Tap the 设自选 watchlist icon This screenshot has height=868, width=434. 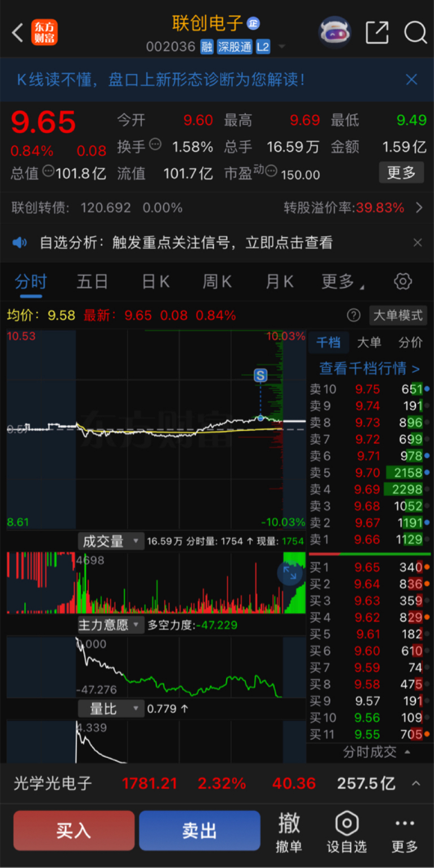346,833
